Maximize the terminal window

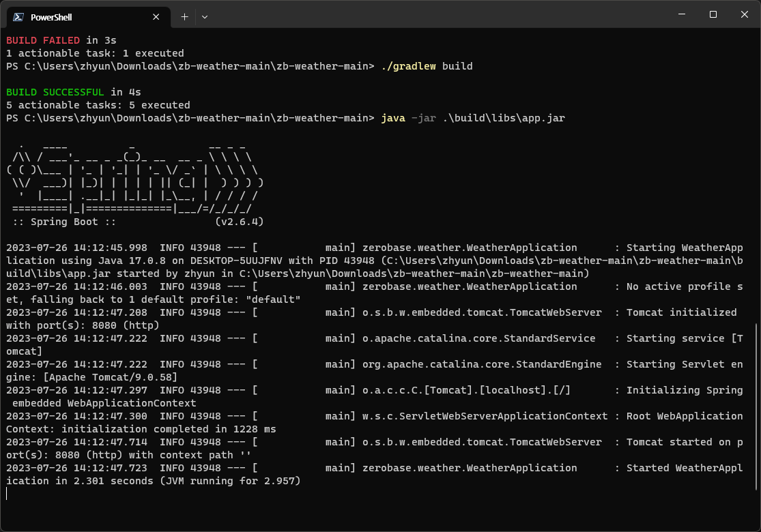[713, 14]
